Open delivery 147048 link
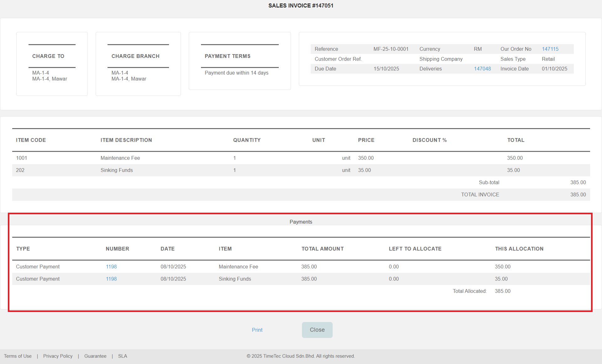This screenshot has width=602, height=364. 482,69
